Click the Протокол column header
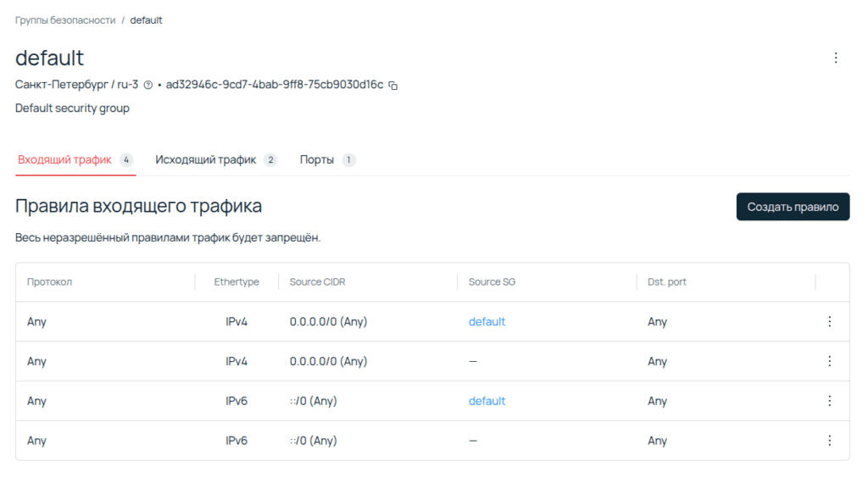Screen dimensions: 868x478 [50, 282]
